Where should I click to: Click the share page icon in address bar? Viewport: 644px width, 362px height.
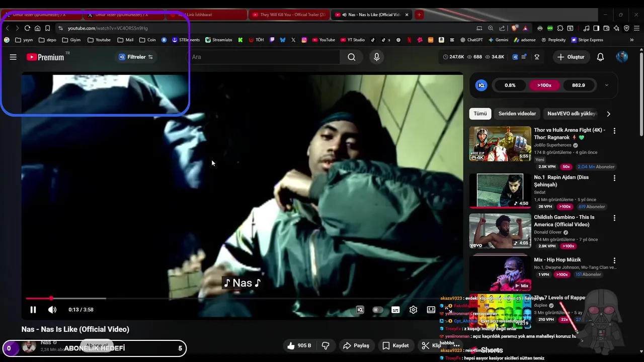502,28
